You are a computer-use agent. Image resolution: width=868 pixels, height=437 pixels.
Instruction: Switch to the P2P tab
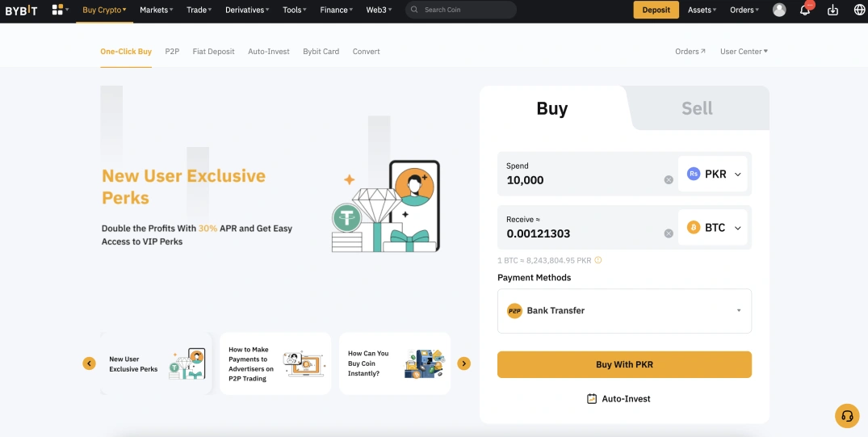click(172, 52)
